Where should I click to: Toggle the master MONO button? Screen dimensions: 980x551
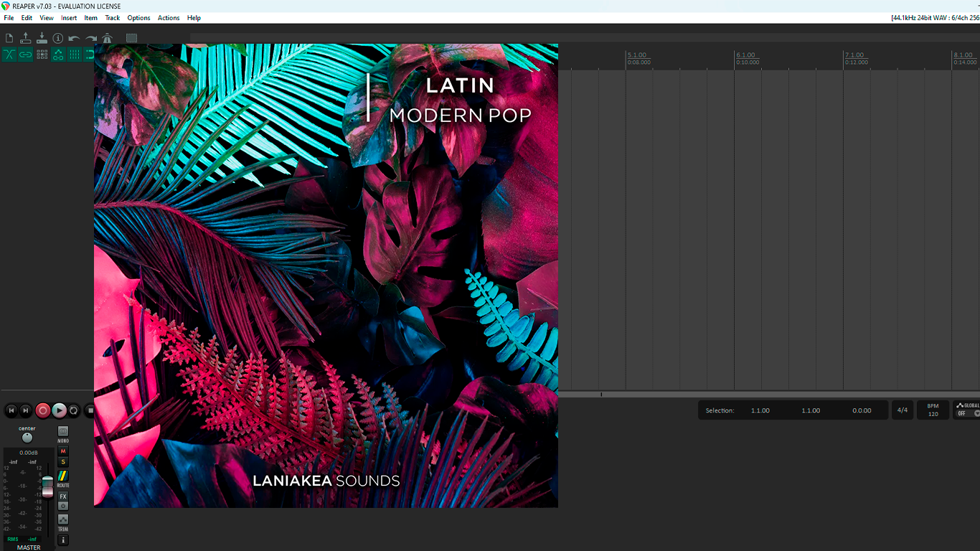63,431
